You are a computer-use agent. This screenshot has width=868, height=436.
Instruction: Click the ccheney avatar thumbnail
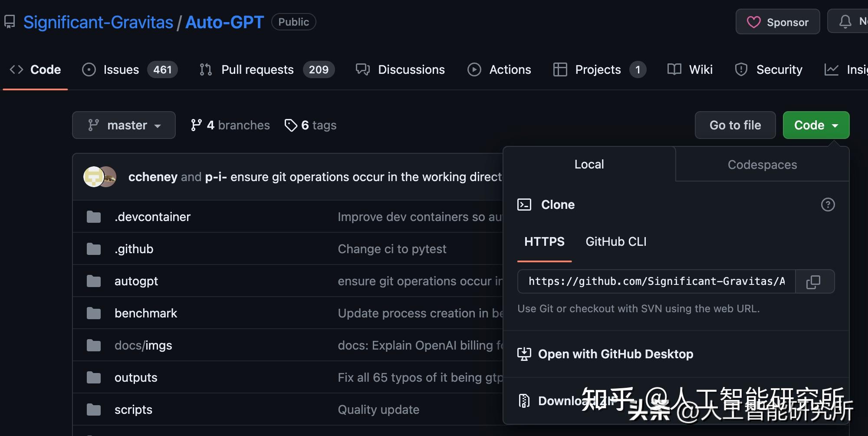click(x=93, y=177)
